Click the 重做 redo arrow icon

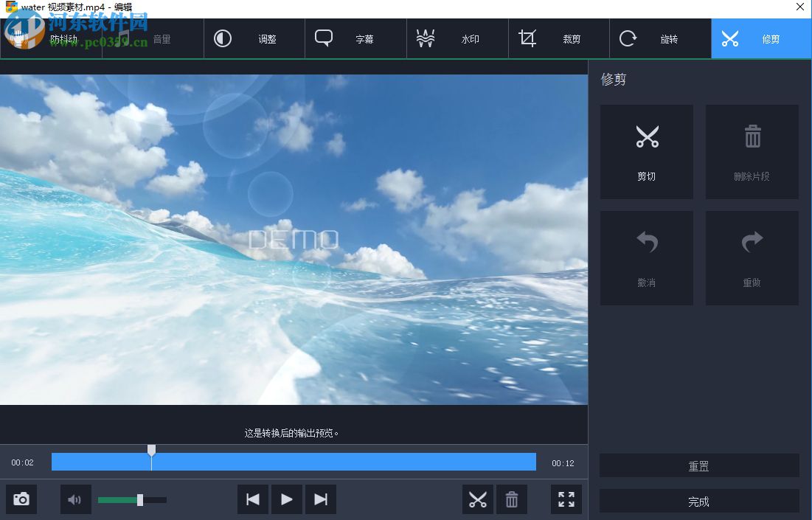(x=752, y=243)
